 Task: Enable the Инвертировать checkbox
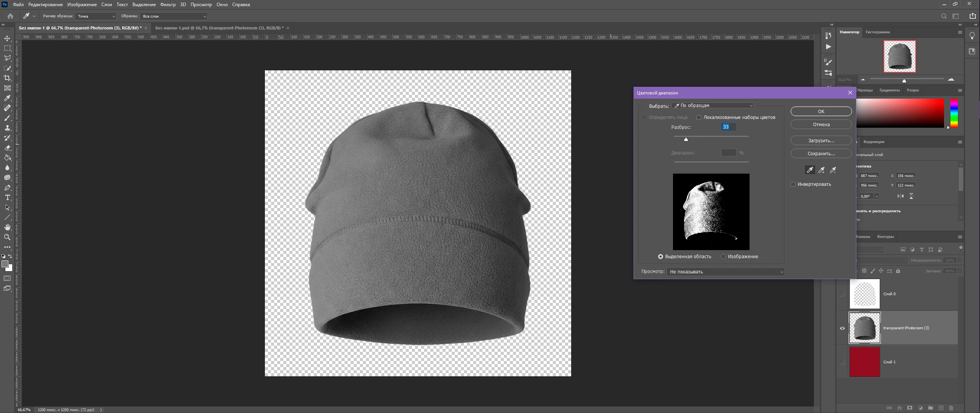pos(793,184)
